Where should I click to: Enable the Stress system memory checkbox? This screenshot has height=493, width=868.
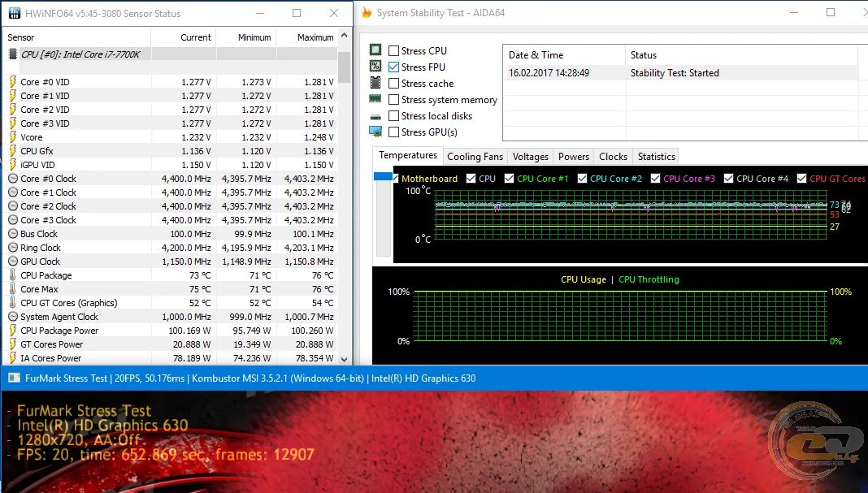coord(393,100)
